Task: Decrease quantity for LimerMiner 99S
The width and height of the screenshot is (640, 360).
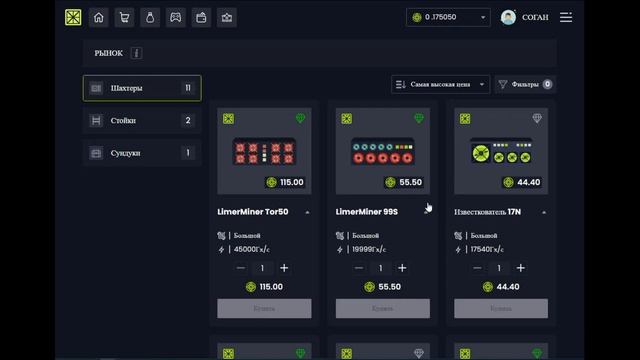Action: (x=359, y=268)
